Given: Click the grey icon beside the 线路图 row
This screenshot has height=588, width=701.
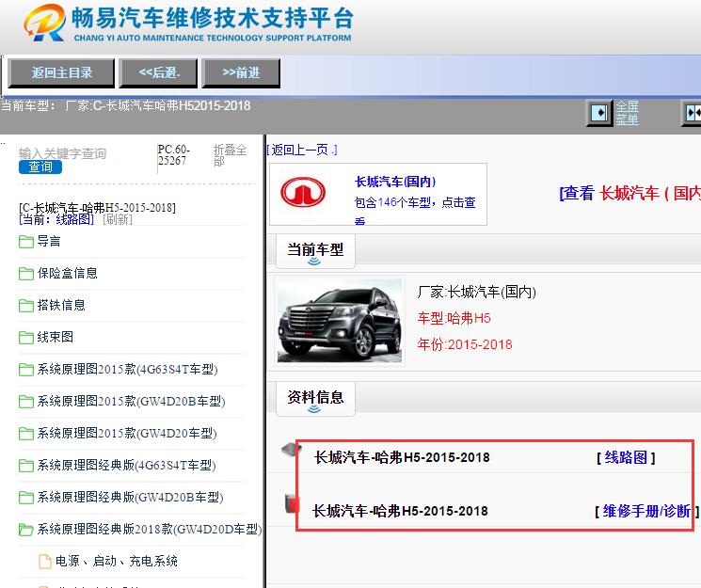Looking at the screenshot, I should coord(292,449).
